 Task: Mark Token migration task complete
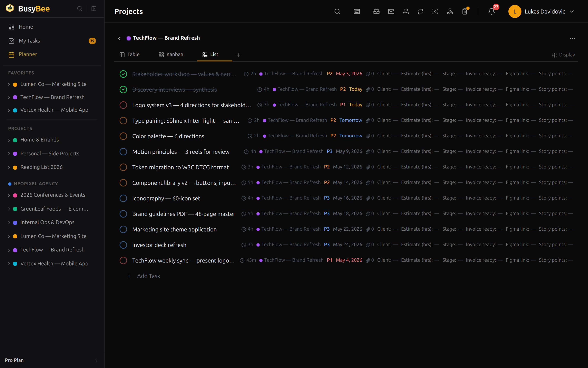point(123,167)
